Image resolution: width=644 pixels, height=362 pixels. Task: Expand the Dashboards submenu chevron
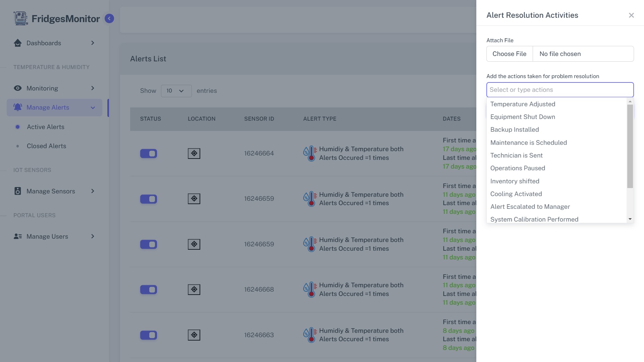(x=93, y=43)
